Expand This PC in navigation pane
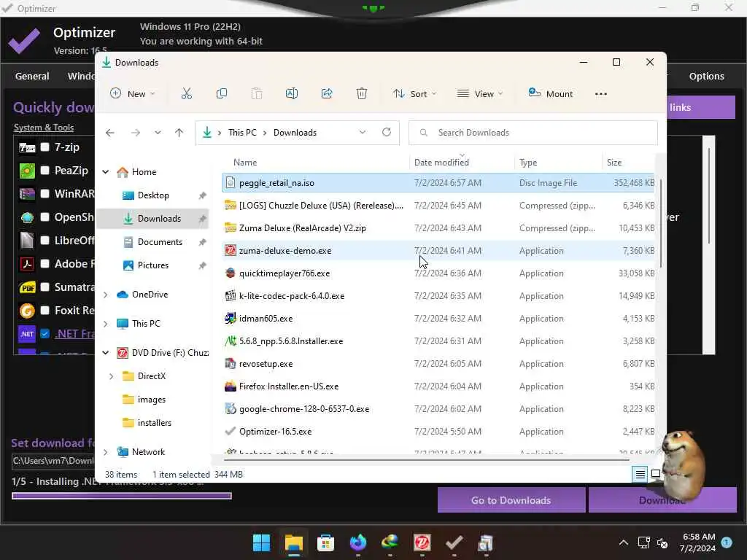747x560 pixels. click(x=106, y=324)
